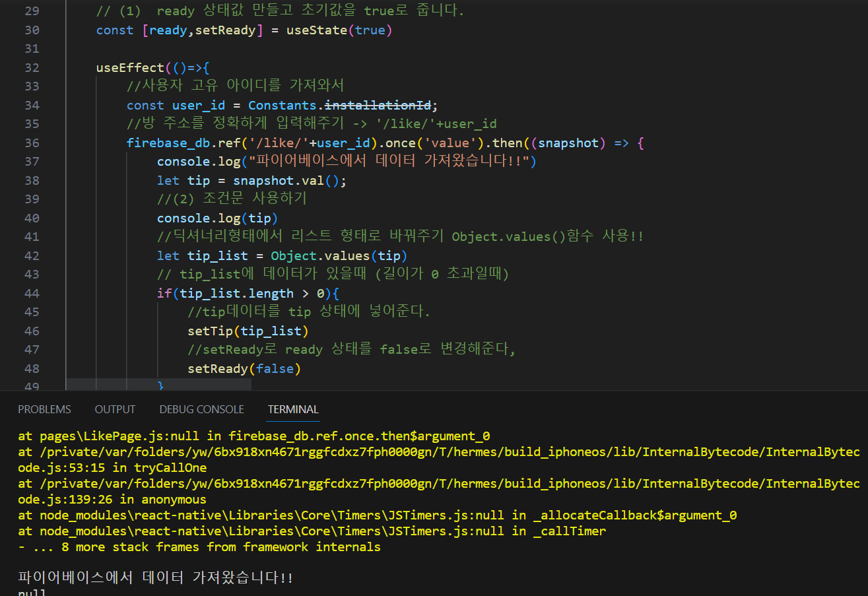Click the LikePage.js stack trace line
The height and width of the screenshot is (596, 868).
[254, 436]
